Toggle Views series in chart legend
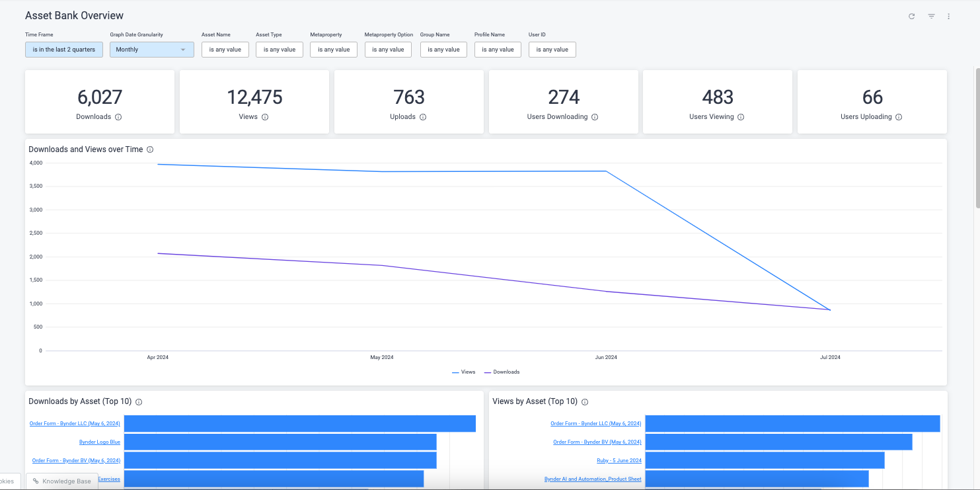This screenshot has height=490, width=980. (464, 372)
